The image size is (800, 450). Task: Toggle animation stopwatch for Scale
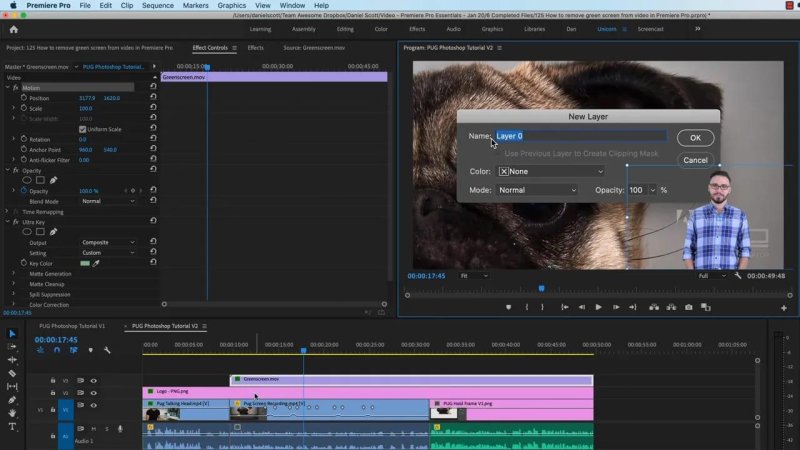tap(24, 108)
